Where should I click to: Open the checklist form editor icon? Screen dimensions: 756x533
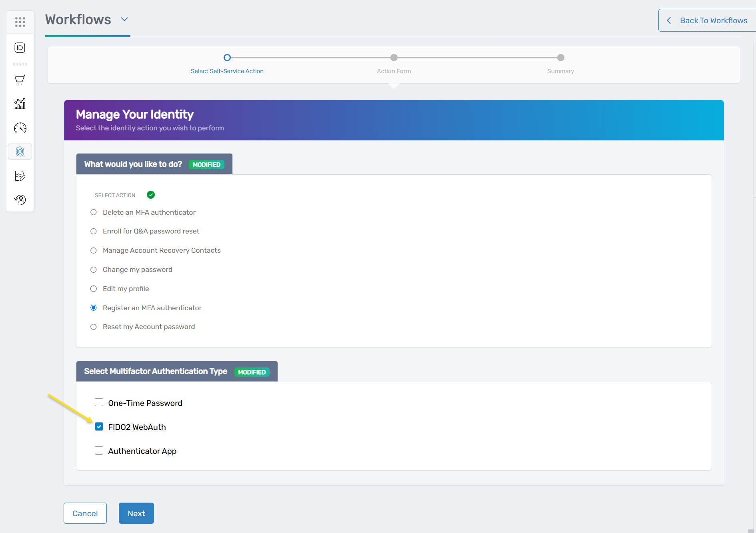pos(20,175)
